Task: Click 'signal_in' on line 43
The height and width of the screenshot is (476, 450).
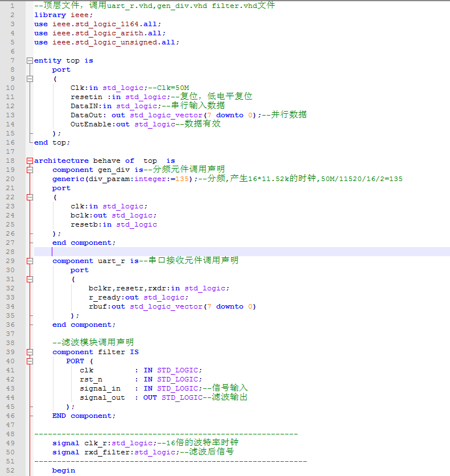Action: click(x=100, y=388)
